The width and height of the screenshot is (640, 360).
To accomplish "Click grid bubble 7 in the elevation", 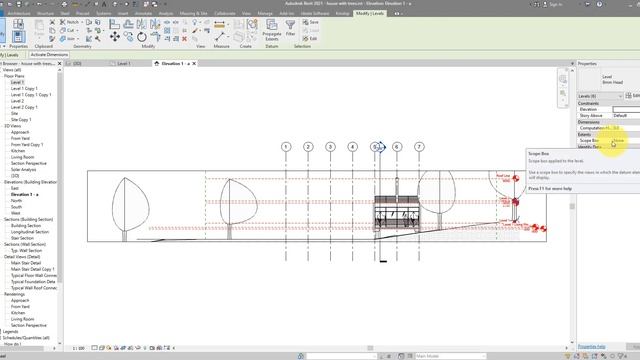I will [419, 147].
